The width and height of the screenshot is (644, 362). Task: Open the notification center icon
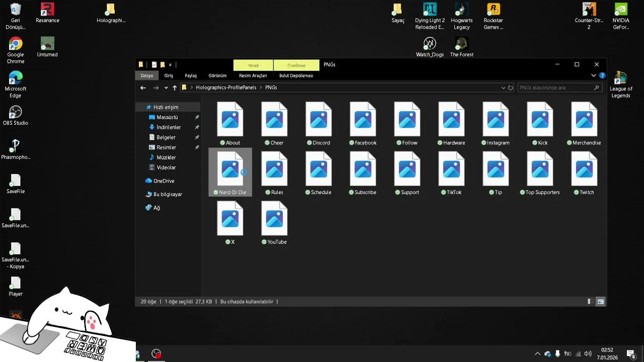tap(631, 354)
